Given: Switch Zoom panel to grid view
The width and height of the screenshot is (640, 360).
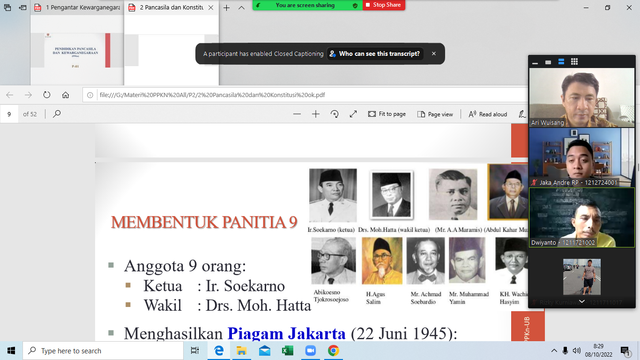Looking at the screenshot, I should (x=574, y=62).
